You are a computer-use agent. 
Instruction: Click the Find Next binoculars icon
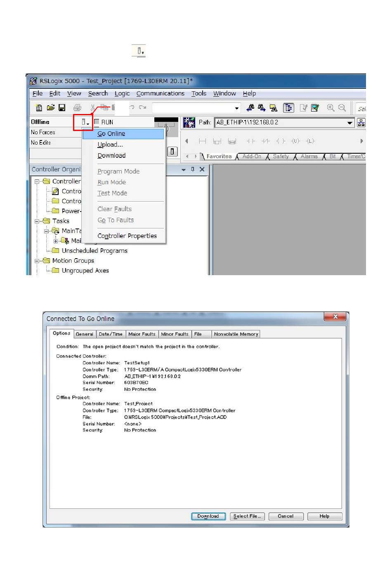[262, 108]
